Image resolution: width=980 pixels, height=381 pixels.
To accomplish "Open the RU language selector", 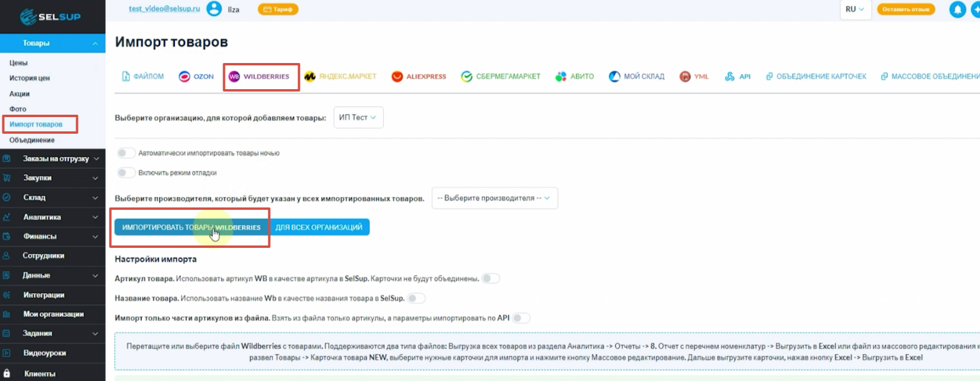I will 854,10.
